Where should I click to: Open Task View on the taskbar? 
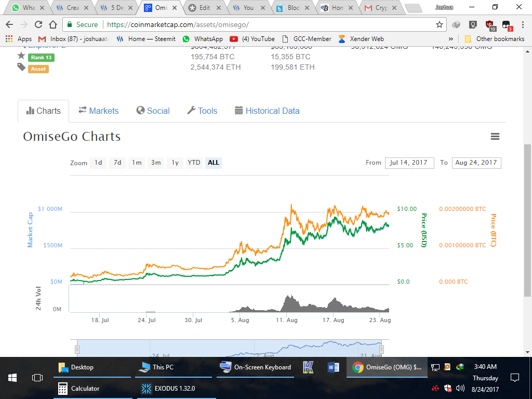pyautogui.click(x=37, y=378)
